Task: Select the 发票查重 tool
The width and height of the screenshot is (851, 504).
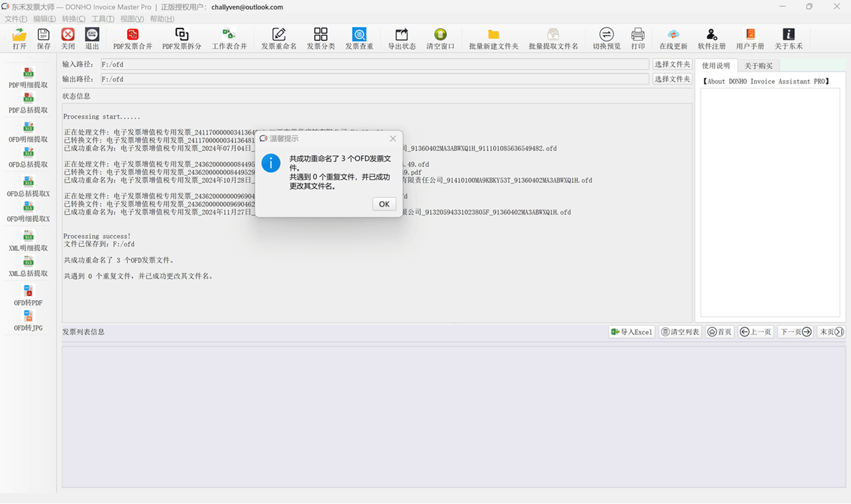Action: 359,38
